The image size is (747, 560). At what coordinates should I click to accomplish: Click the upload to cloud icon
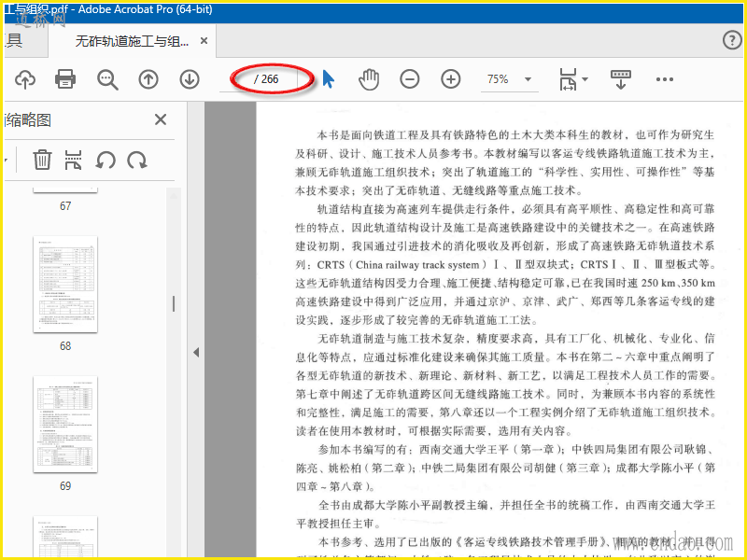pos(25,79)
